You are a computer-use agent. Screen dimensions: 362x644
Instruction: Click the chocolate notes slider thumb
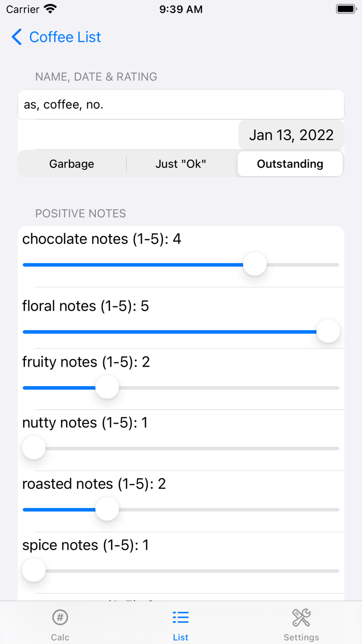pos(254,265)
